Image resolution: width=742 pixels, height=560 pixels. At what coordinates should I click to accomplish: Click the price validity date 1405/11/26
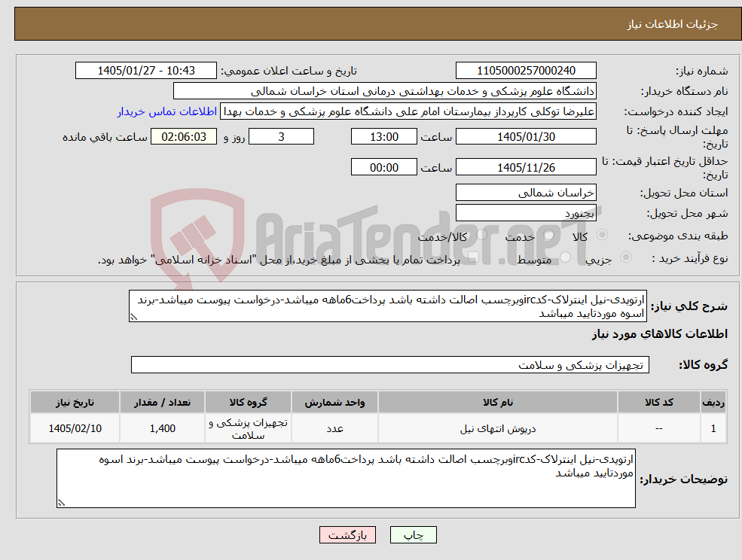coord(526,167)
